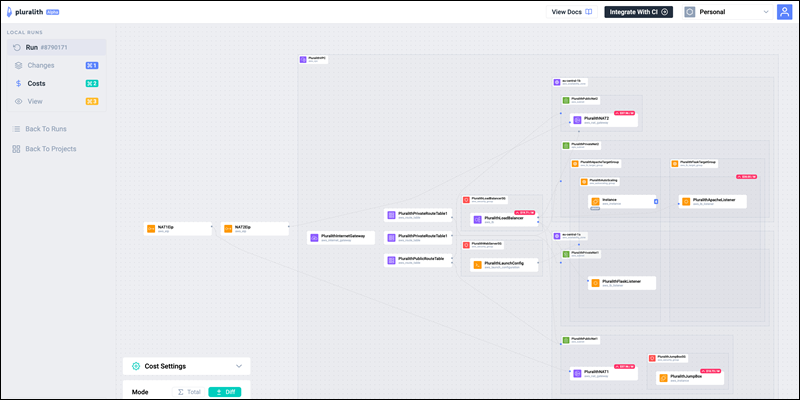Click the PluralithWebServerSG security group icon
Image resolution: width=800 pixels, height=400 pixels.
pos(466,245)
